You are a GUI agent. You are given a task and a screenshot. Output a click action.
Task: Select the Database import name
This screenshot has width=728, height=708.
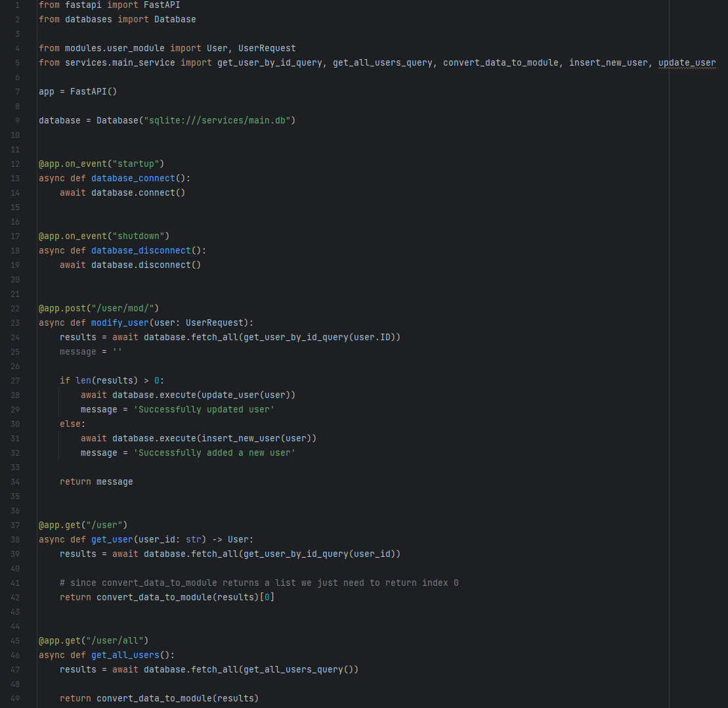point(175,19)
